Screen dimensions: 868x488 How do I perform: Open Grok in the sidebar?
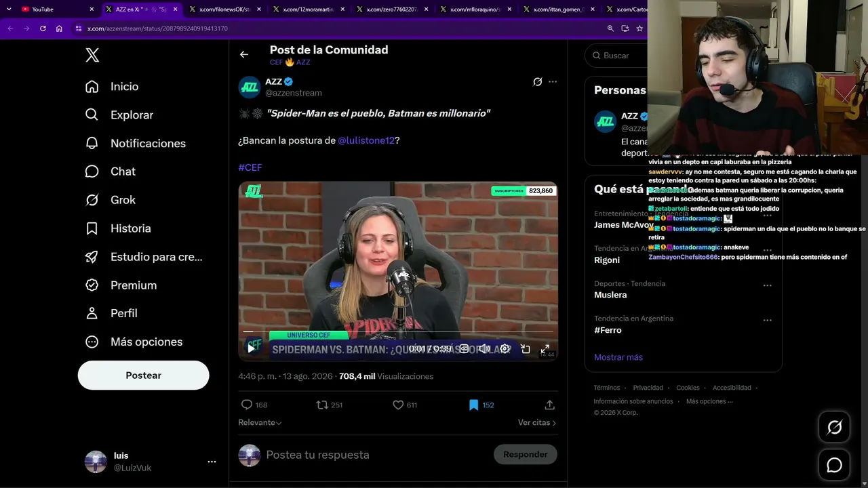point(111,200)
